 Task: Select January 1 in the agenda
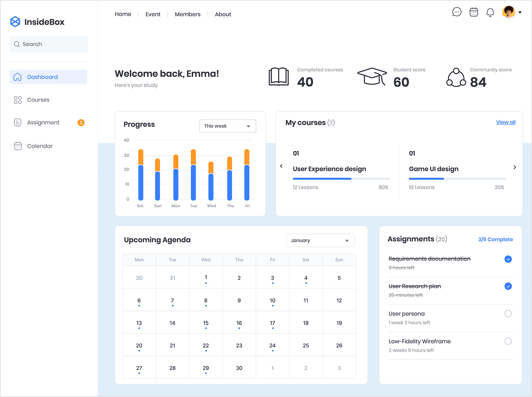206,277
